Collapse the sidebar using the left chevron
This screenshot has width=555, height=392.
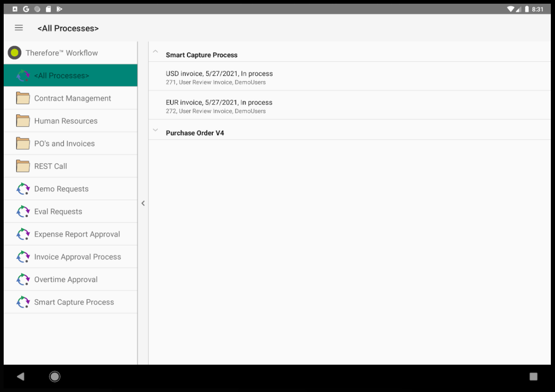coord(143,203)
